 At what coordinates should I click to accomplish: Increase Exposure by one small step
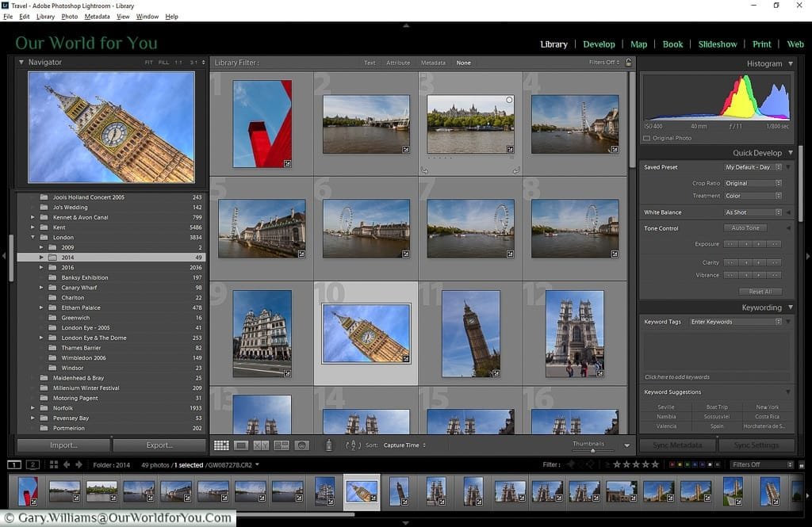(759, 244)
